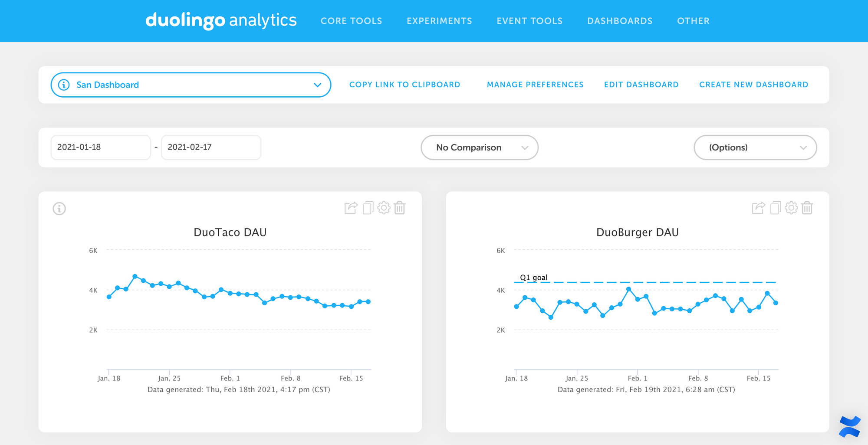868x445 pixels.
Task: Open the Experiments menu
Action: tap(439, 21)
